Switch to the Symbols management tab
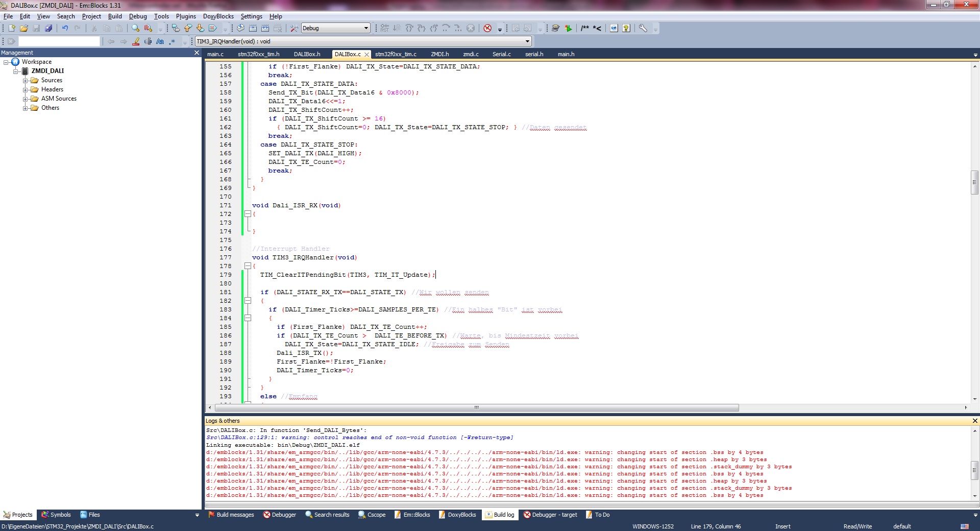 (x=57, y=515)
